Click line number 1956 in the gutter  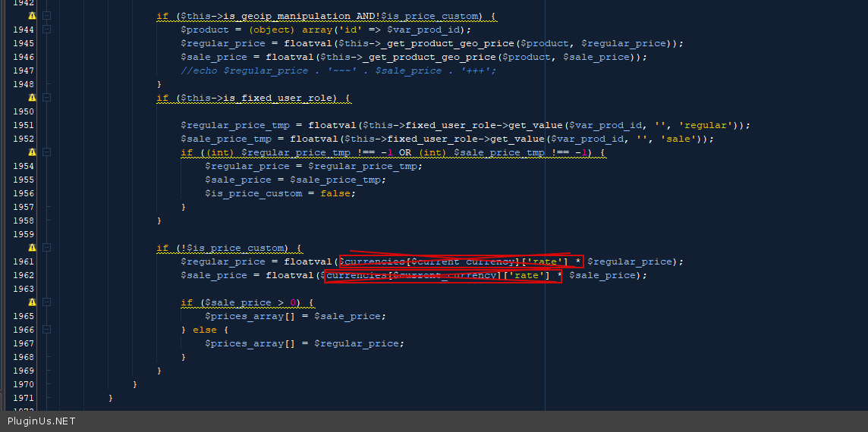coord(24,193)
